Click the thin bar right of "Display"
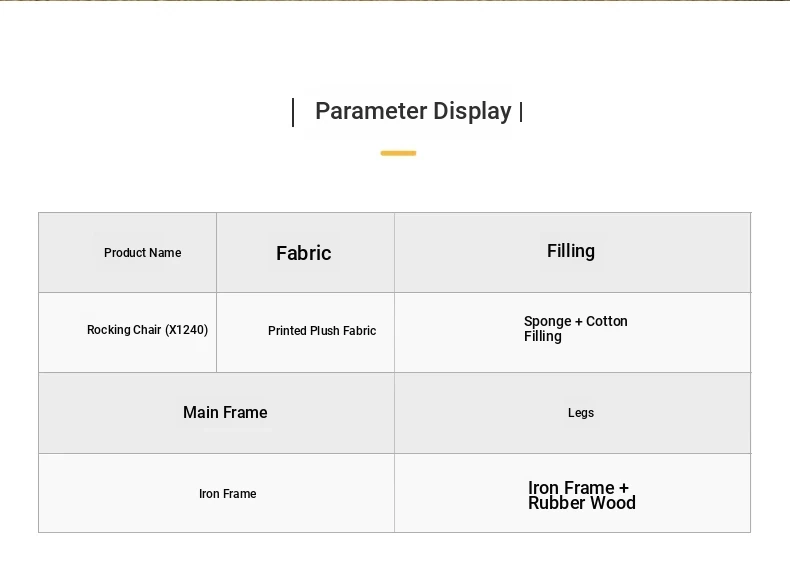The height and width of the screenshot is (586, 790). pos(521,112)
